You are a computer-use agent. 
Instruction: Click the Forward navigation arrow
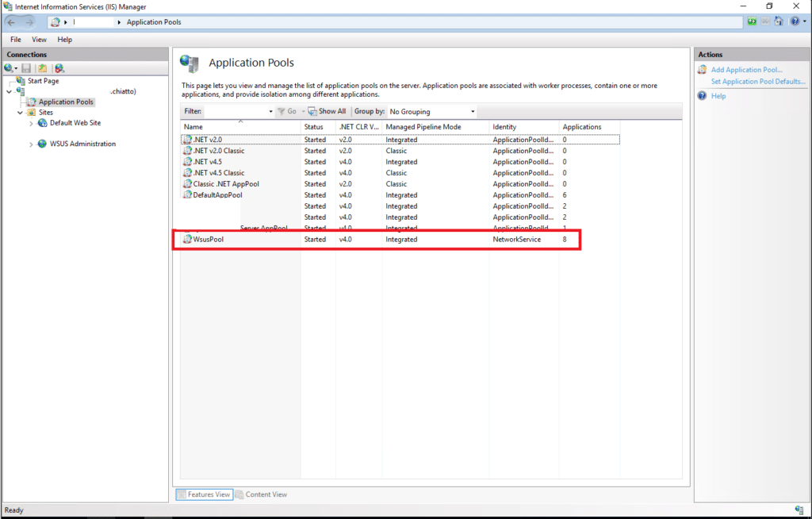[29, 22]
